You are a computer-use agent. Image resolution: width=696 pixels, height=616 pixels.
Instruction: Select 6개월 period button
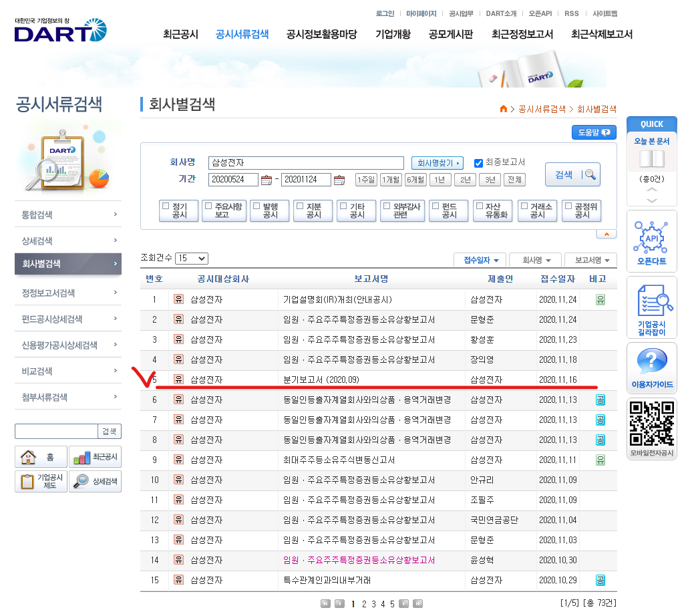pyautogui.click(x=415, y=180)
